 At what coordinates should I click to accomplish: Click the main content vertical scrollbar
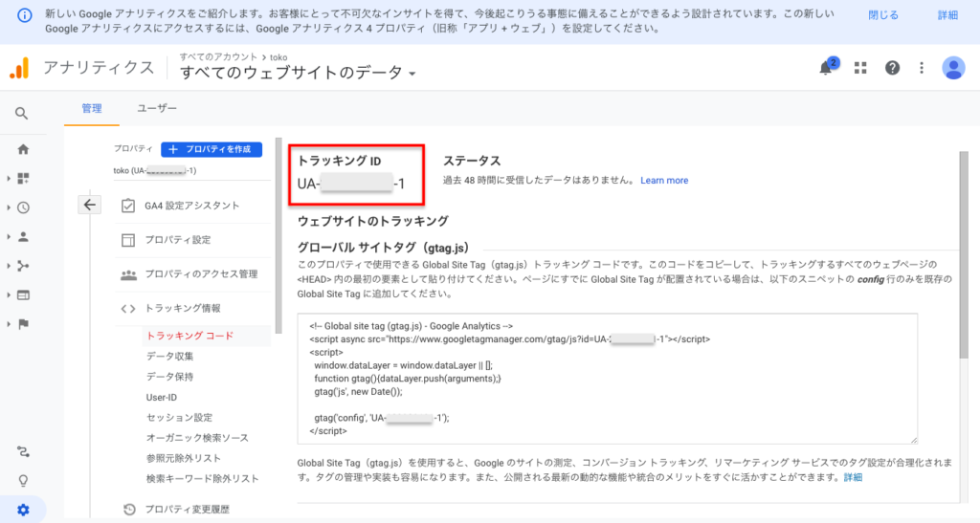(x=963, y=254)
